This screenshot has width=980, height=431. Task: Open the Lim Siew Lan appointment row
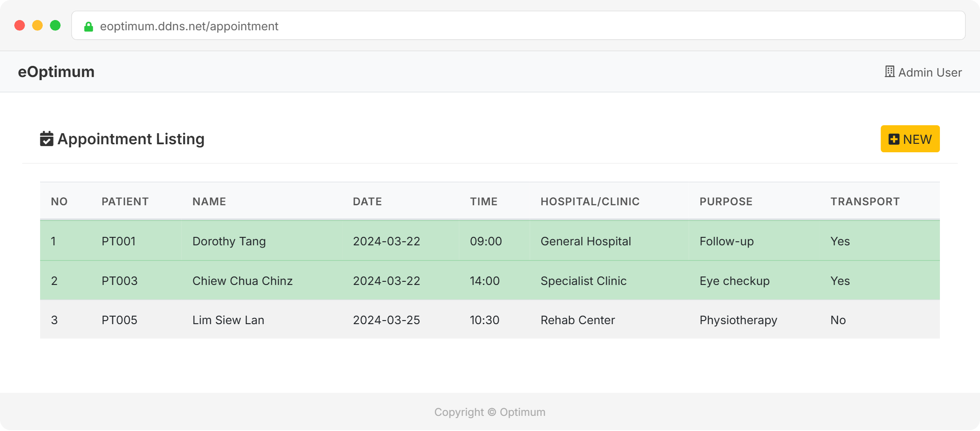228,320
